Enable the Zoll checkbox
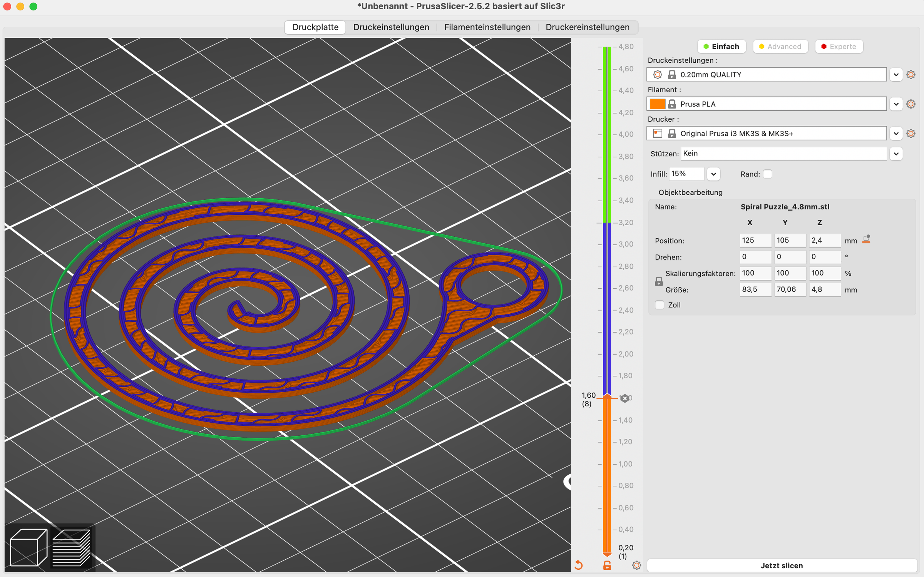924x577 pixels. pyautogui.click(x=660, y=304)
